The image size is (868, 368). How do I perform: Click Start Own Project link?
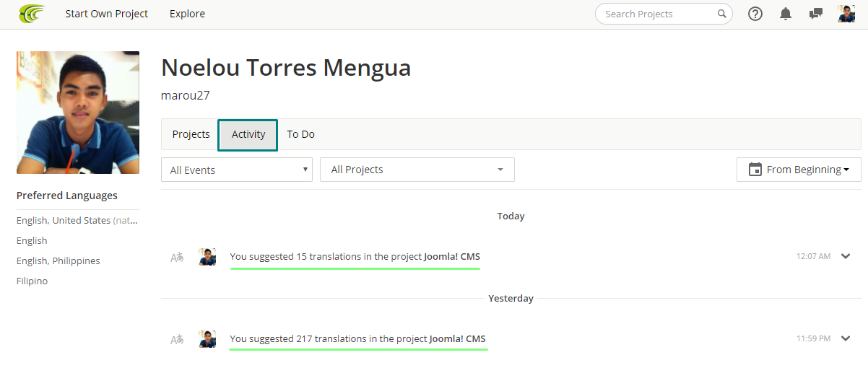[x=107, y=14]
